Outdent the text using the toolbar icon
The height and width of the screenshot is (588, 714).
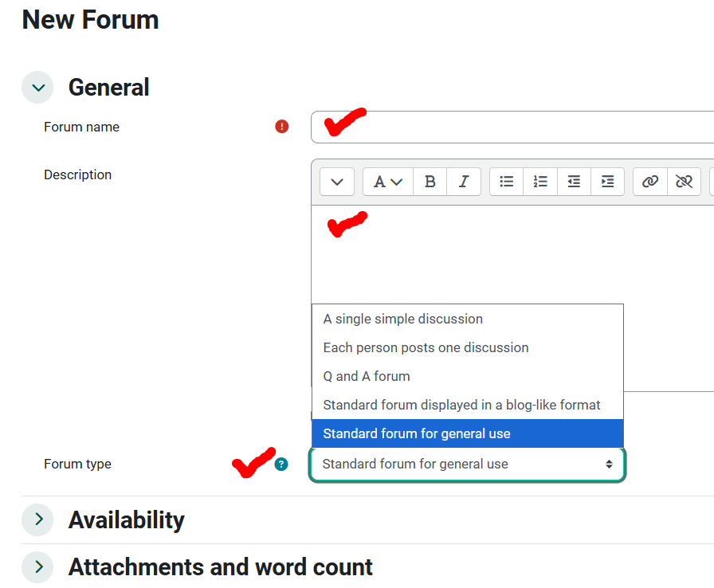coord(574,182)
